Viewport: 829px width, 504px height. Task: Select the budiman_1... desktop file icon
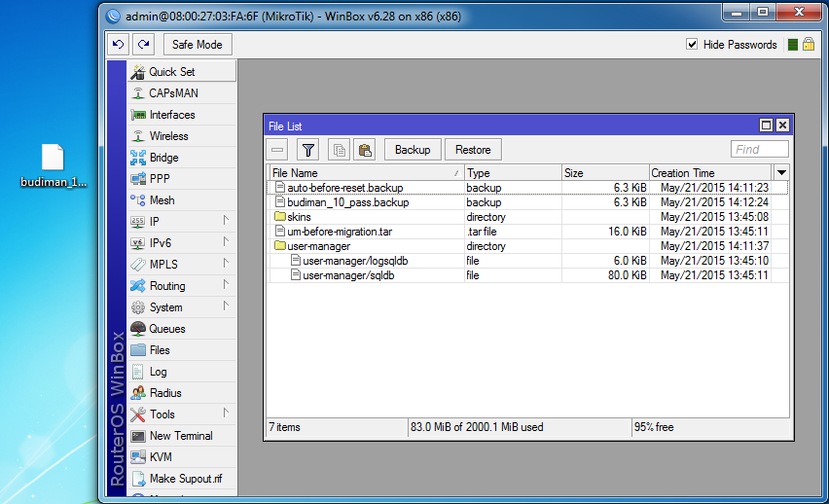[x=53, y=165]
